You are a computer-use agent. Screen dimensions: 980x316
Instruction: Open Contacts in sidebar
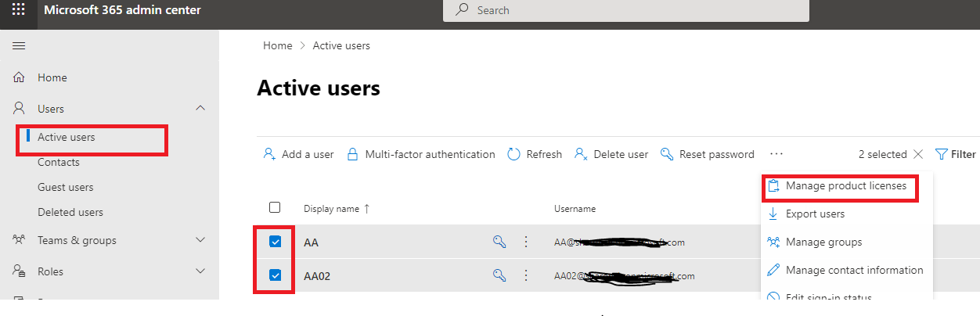pos(59,162)
